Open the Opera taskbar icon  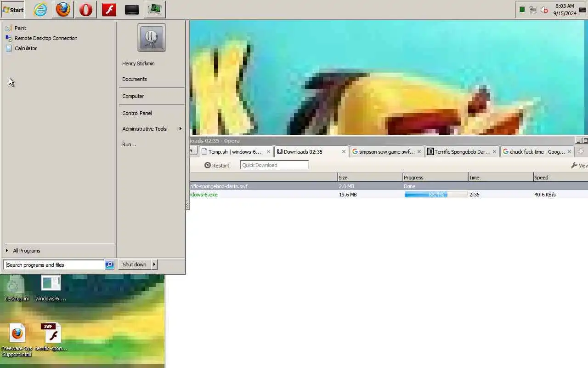[86, 9]
